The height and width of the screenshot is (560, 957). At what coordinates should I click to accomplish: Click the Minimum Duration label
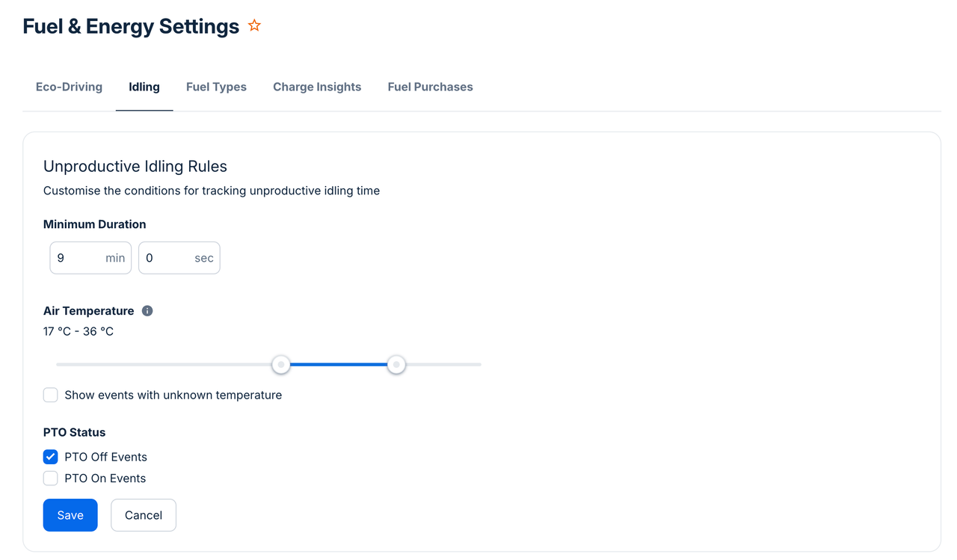94,224
